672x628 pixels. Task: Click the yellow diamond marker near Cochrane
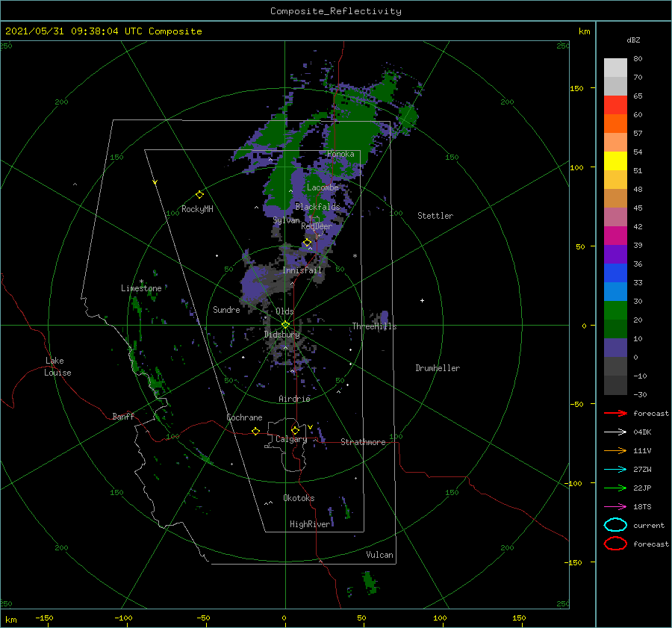pyautogui.click(x=256, y=431)
